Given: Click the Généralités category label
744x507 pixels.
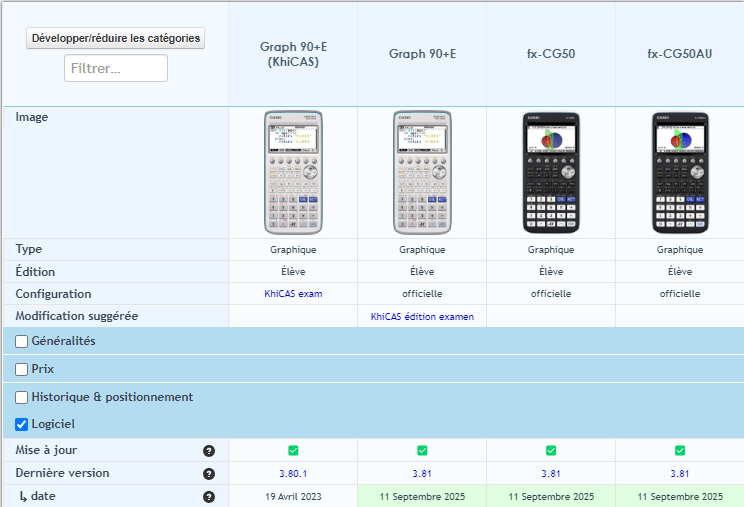Looking at the screenshot, I should tap(64, 341).
